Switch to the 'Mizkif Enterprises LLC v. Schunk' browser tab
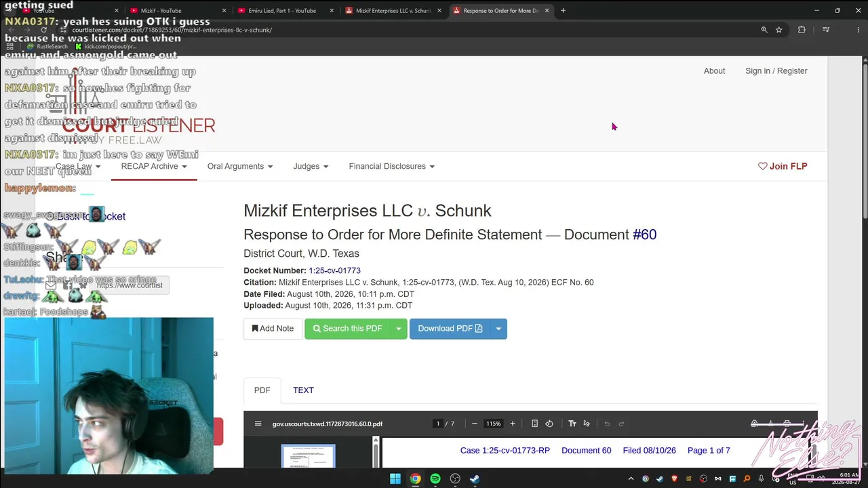Screen dimensions: 868x488 pos(393,11)
